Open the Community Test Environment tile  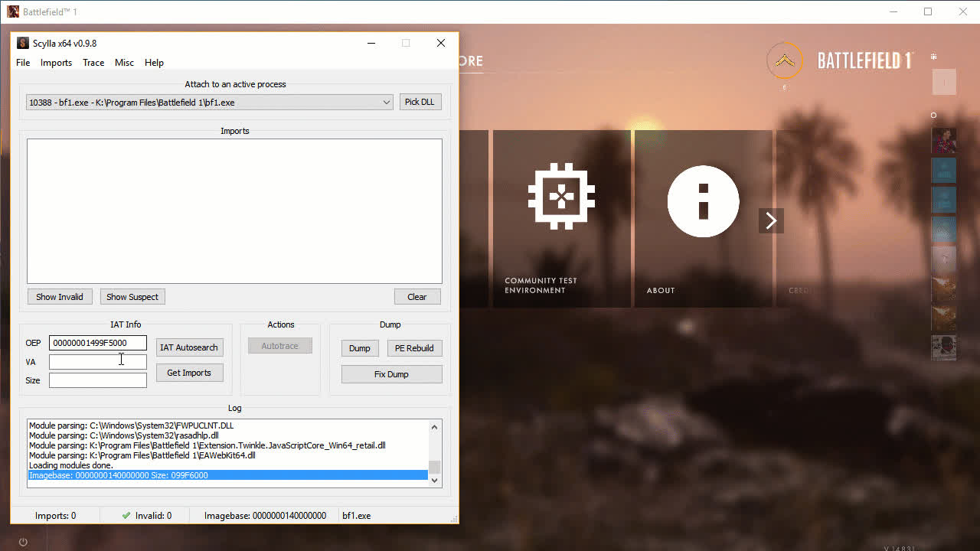(x=561, y=218)
